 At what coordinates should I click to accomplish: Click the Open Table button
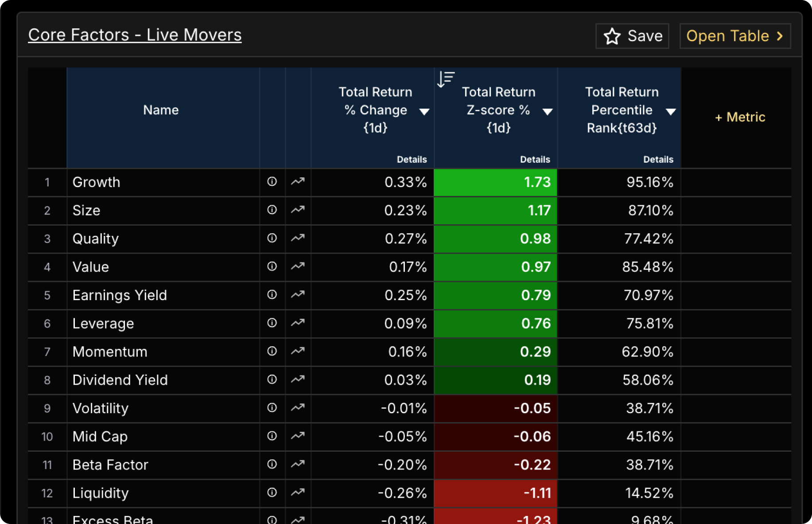[735, 36]
